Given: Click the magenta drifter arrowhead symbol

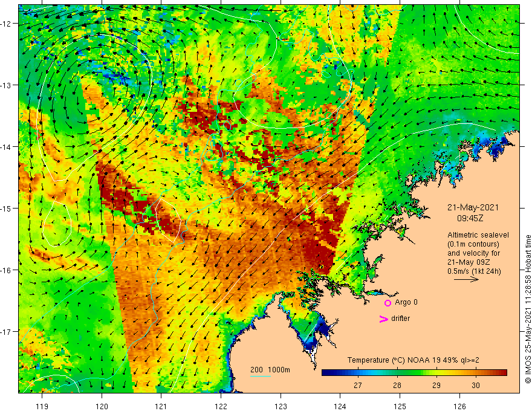Looking at the screenshot, I should tap(384, 319).
